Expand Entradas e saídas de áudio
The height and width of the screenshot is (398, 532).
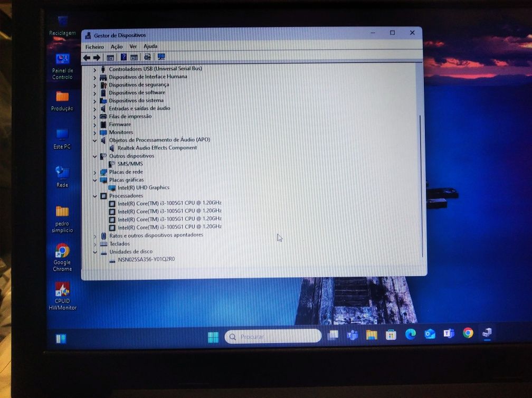pyautogui.click(x=94, y=109)
